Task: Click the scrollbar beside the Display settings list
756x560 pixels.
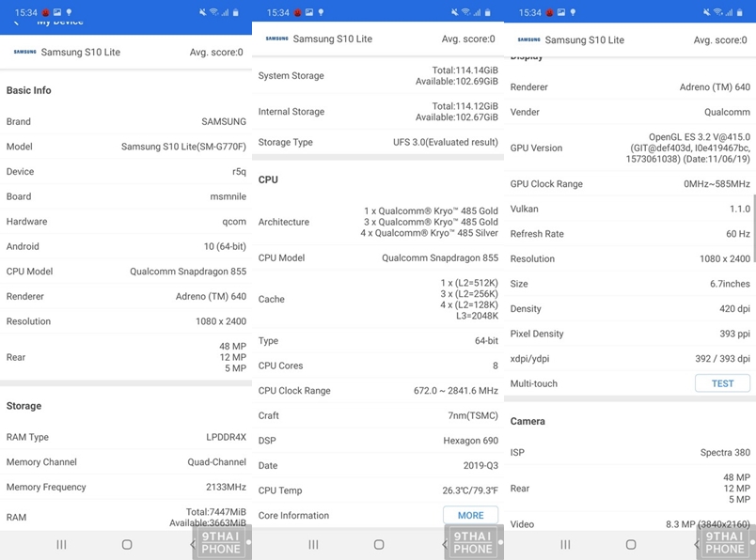Action: coord(754,226)
